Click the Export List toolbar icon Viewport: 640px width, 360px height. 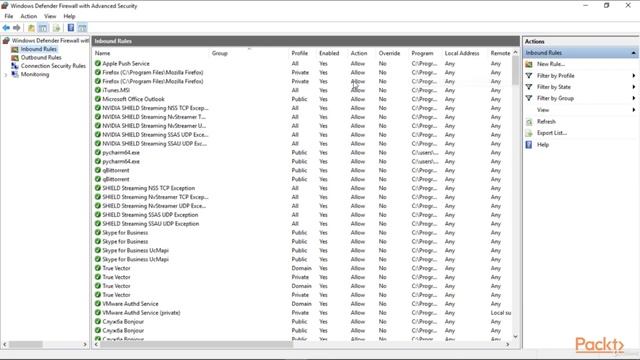pos(56,28)
